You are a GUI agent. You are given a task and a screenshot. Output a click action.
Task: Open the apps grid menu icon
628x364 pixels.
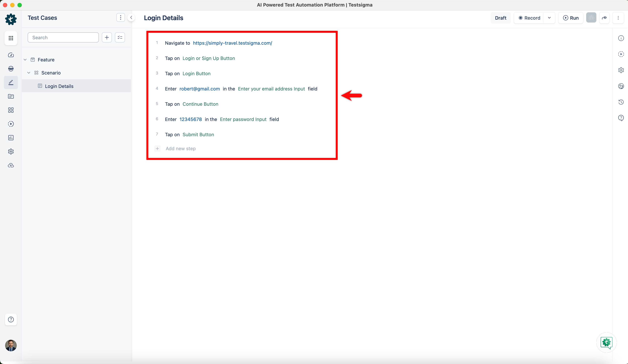11,38
